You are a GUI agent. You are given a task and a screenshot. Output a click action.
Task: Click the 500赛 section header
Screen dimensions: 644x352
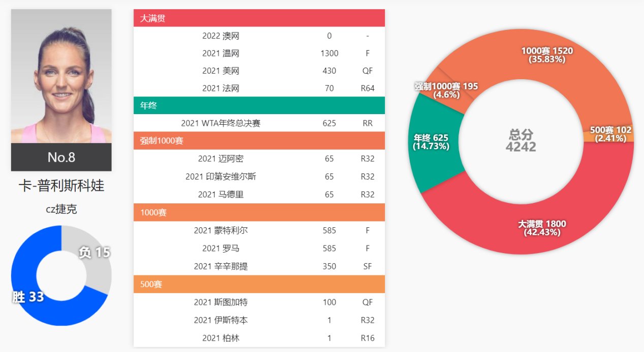point(259,285)
